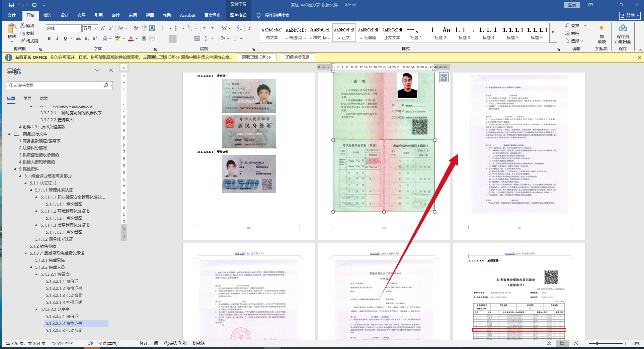Apply the red font color
This screenshot has height=349, width=644.
(131, 38)
